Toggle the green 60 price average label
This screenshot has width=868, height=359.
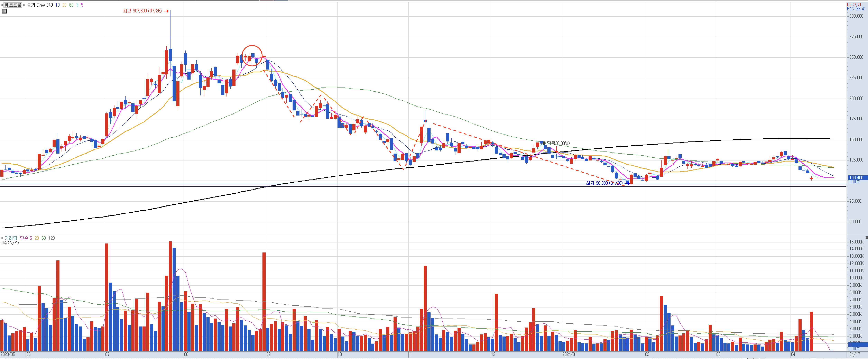[71, 5]
